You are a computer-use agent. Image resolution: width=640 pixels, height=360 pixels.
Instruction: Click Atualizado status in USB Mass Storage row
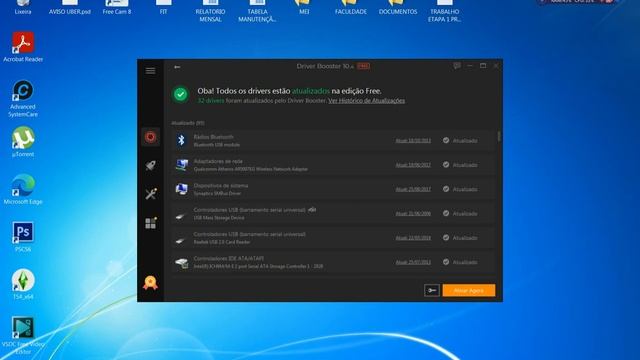pyautogui.click(x=460, y=213)
